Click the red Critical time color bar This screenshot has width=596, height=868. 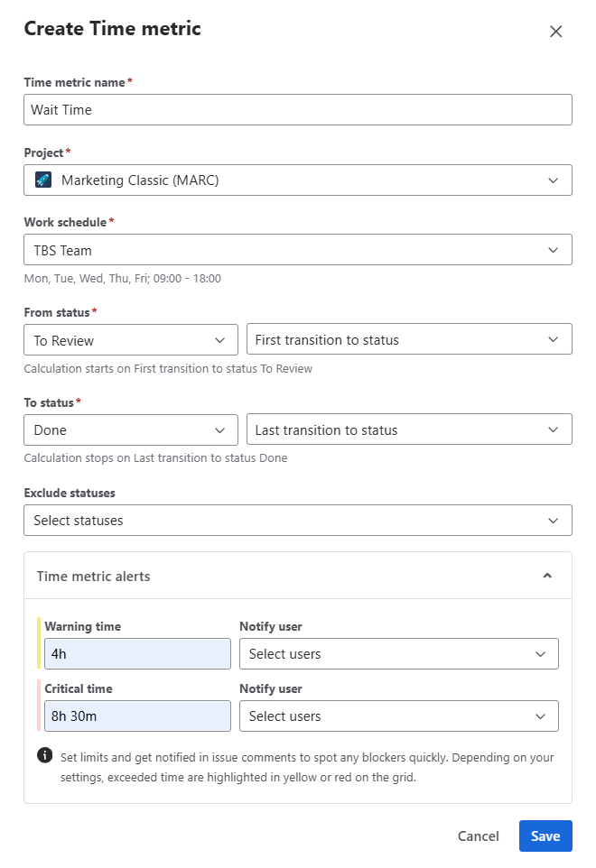click(x=40, y=705)
